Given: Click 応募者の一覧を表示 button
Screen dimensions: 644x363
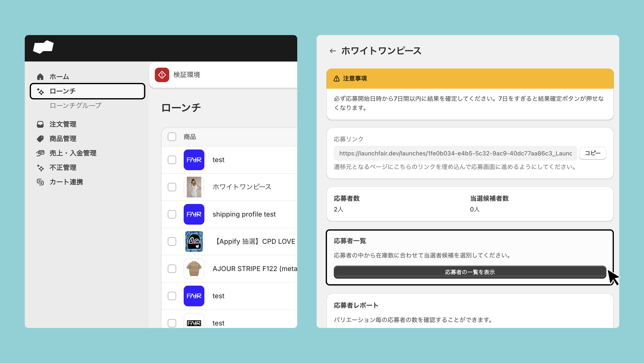Looking at the screenshot, I should coord(470,272).
